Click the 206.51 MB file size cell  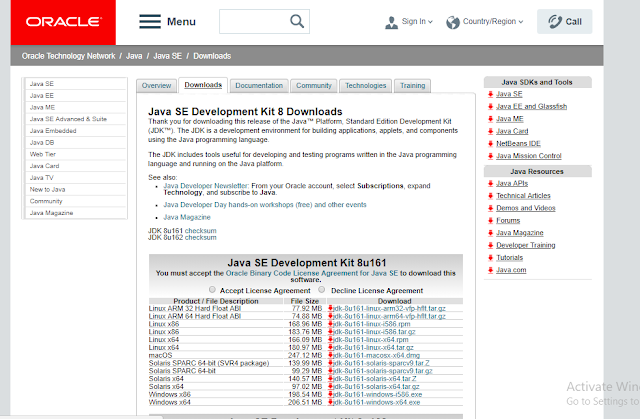click(x=305, y=402)
